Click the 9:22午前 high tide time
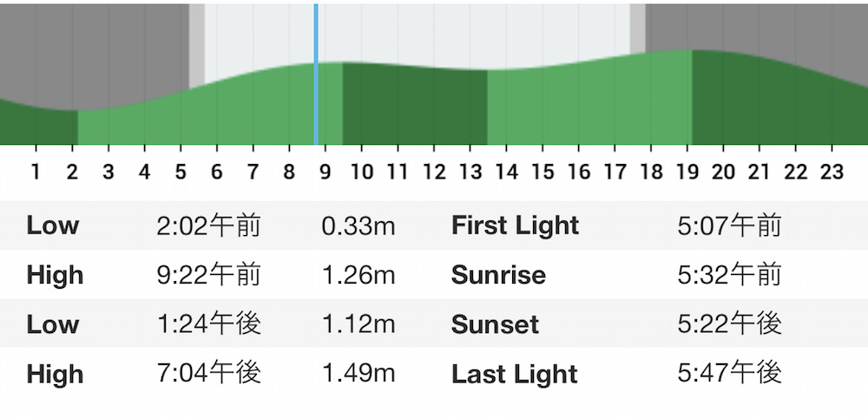This screenshot has height=418, width=868. pyautogui.click(x=208, y=275)
